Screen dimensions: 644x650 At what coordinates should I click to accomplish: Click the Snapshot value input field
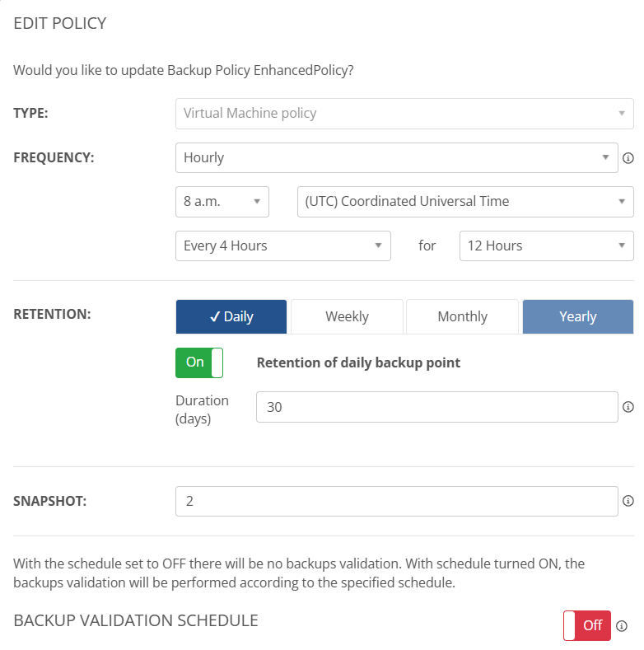coord(396,501)
